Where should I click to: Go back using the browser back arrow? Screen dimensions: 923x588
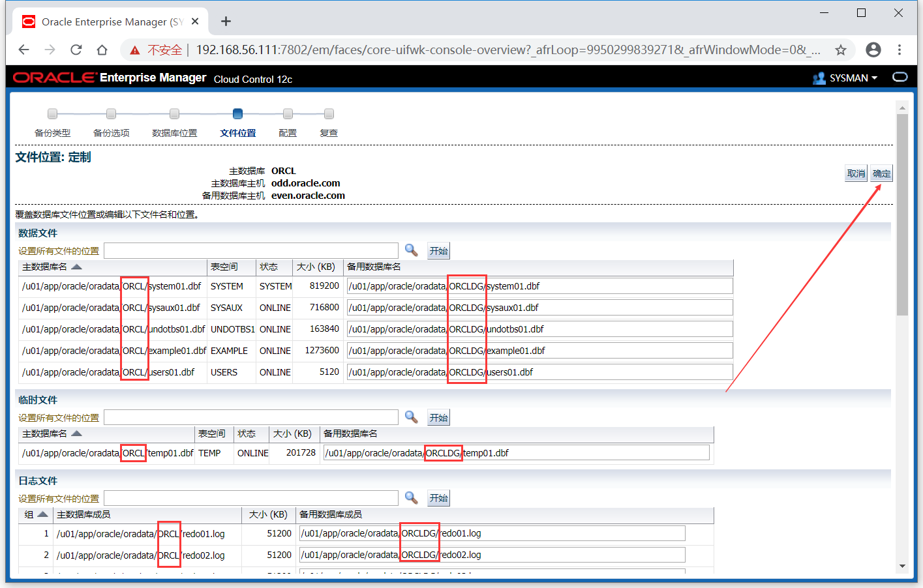point(23,50)
